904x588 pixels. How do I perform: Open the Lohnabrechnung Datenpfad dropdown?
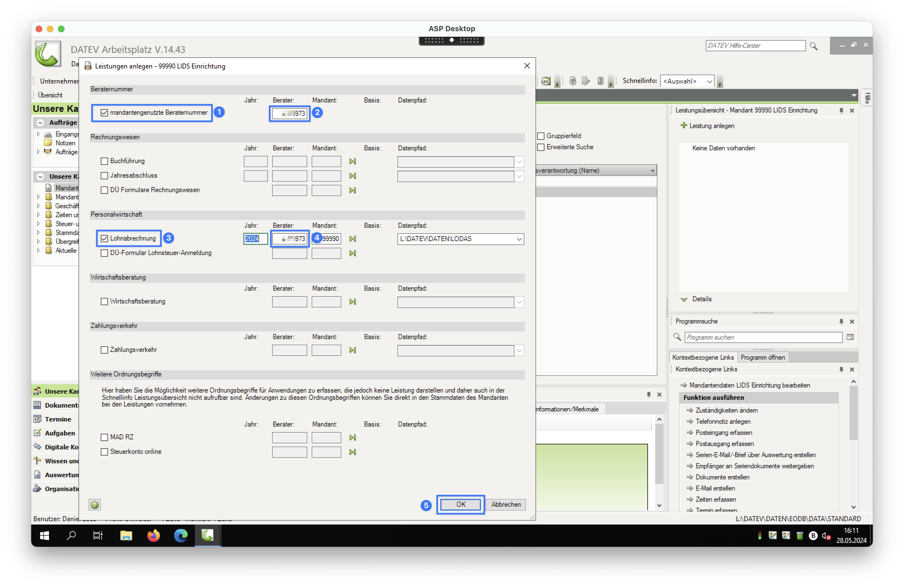tap(519, 239)
